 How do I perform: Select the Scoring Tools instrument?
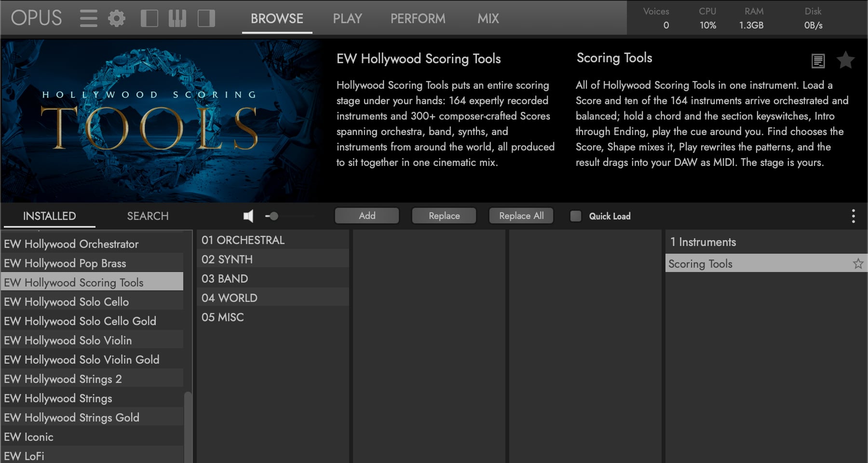pyautogui.click(x=766, y=263)
